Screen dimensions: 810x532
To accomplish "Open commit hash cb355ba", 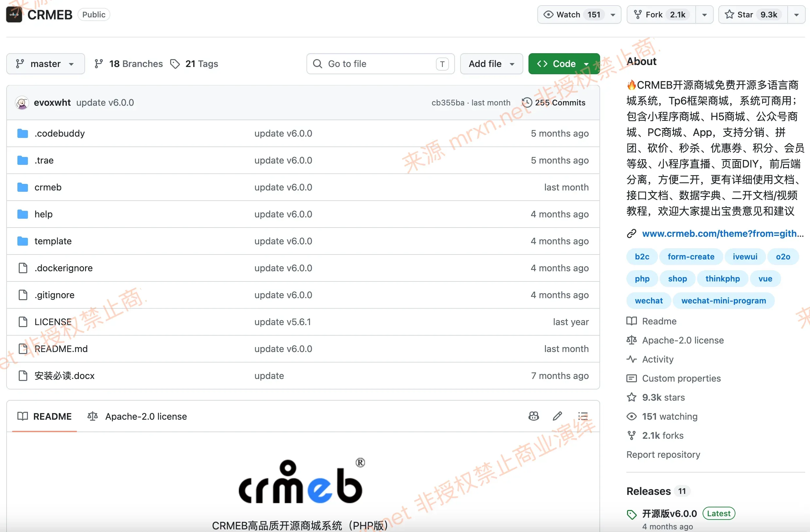I will coord(448,102).
